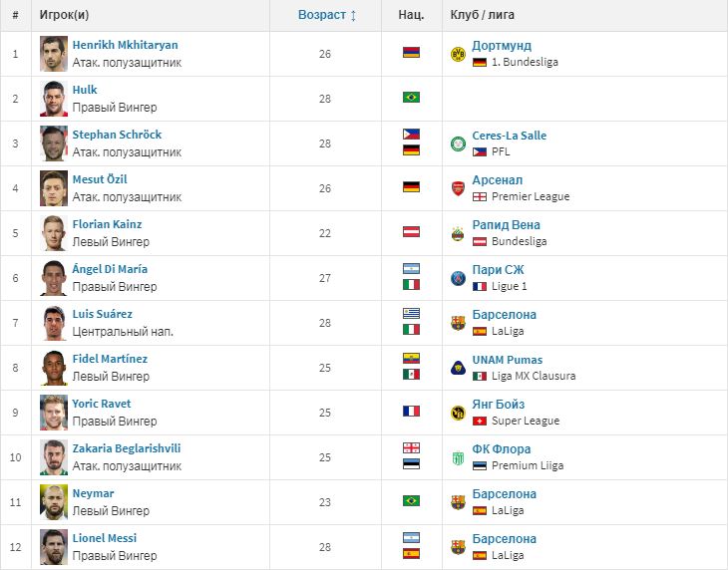The image size is (728, 570).
Task: Open Henrikh Mkhitaryan player profile link
Action: [125, 45]
